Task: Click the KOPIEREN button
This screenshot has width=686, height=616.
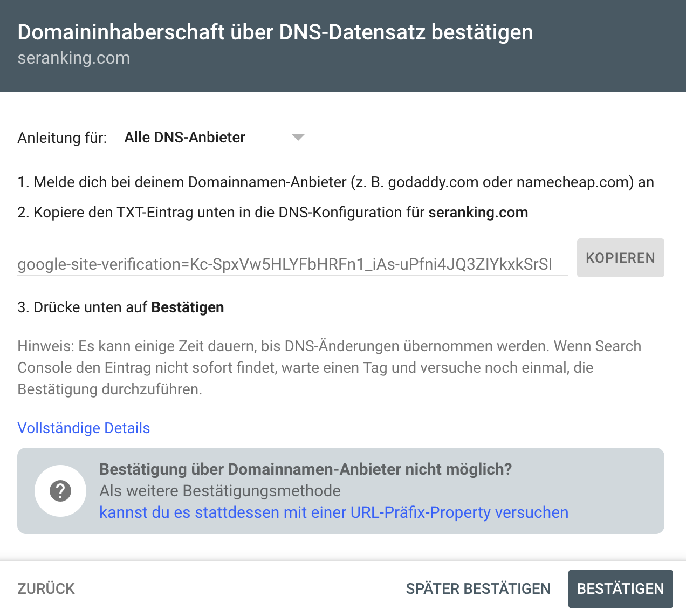Action: click(x=620, y=258)
